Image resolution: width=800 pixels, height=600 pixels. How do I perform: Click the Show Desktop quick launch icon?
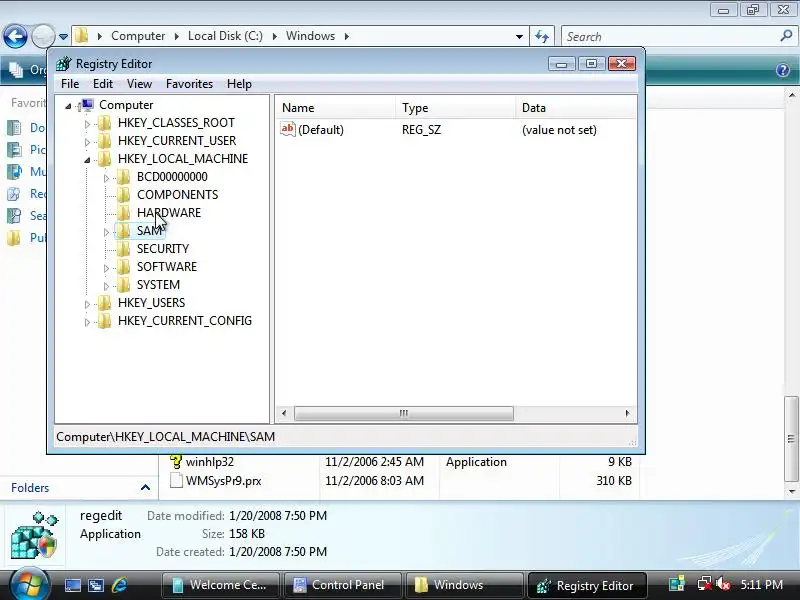(72, 585)
